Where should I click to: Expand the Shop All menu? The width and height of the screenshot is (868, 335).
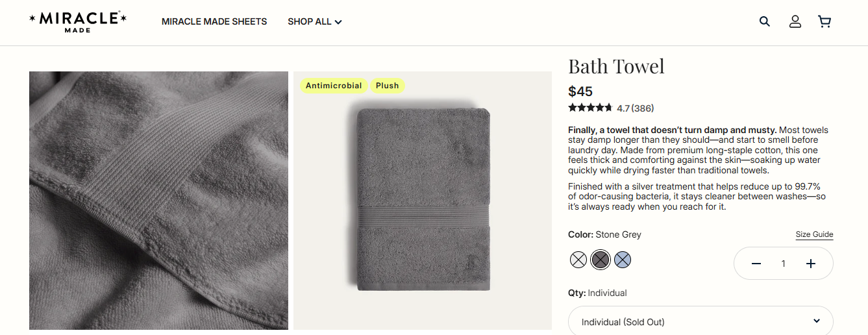point(315,21)
